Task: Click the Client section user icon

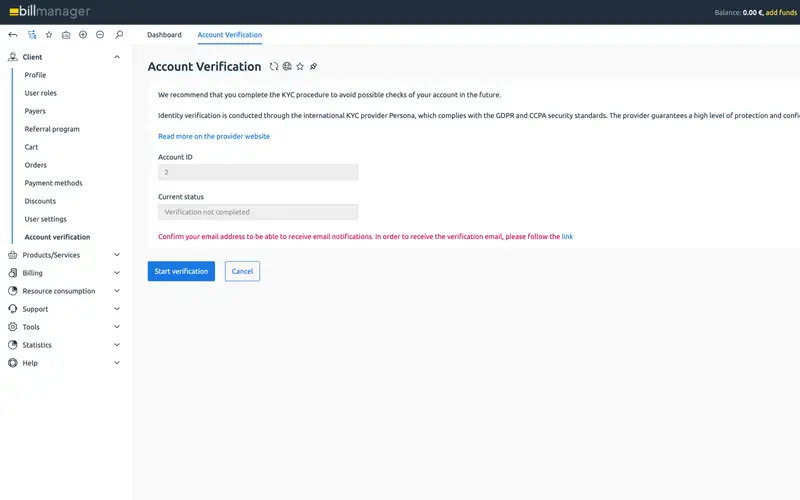Action: point(13,57)
